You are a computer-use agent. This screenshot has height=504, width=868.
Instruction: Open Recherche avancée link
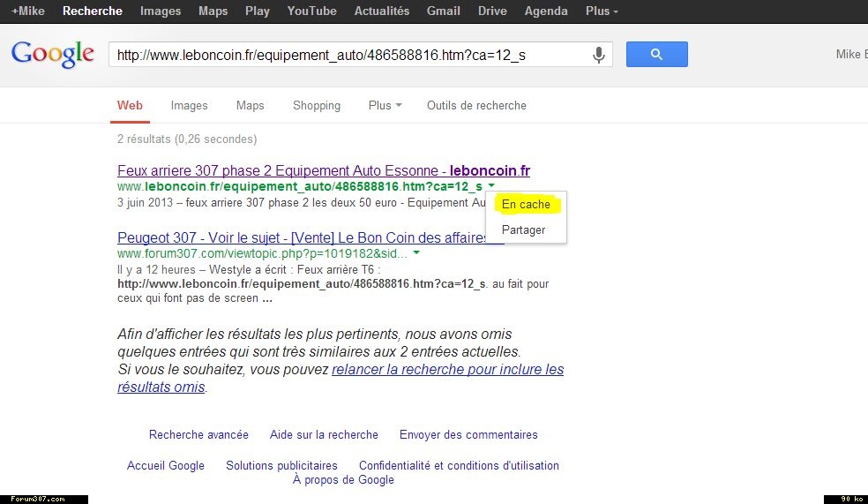pos(198,435)
